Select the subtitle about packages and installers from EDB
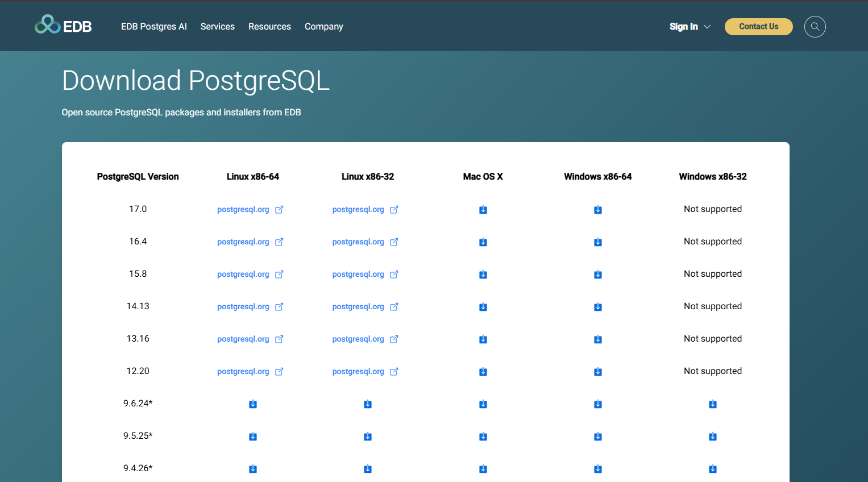 coord(181,113)
